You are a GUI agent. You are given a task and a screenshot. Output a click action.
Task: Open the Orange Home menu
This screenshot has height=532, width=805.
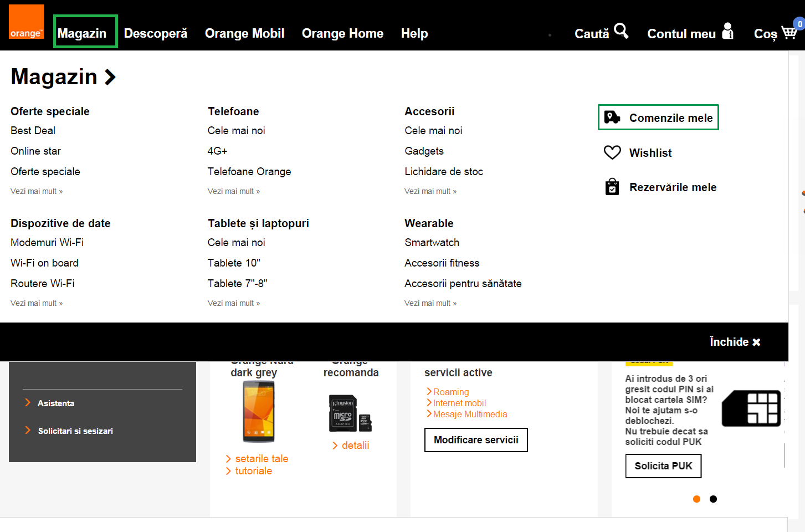pyautogui.click(x=342, y=33)
